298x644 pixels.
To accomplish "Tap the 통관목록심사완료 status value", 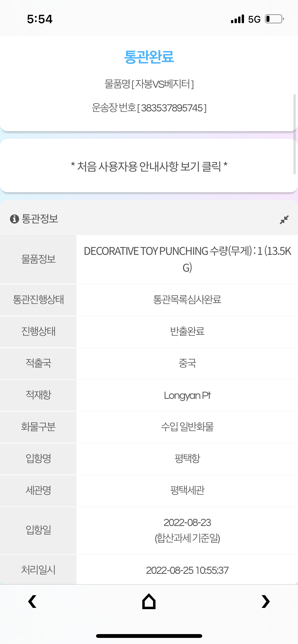I will coord(187,300).
